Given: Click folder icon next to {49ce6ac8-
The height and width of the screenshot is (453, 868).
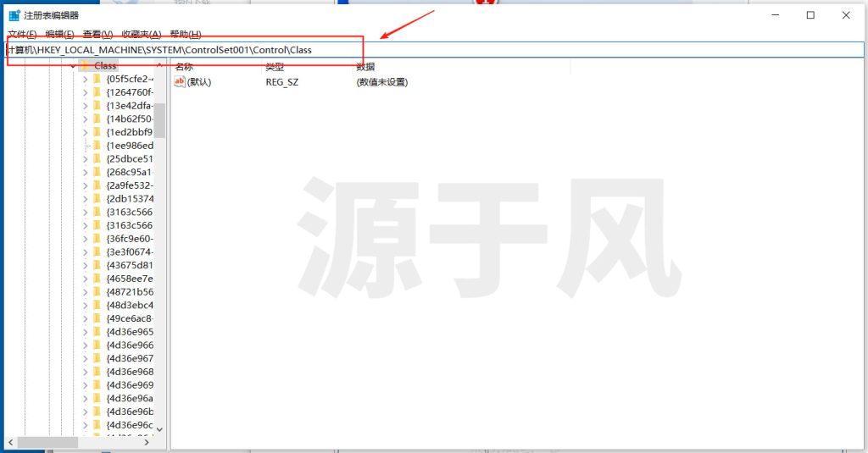Looking at the screenshot, I should [x=97, y=318].
